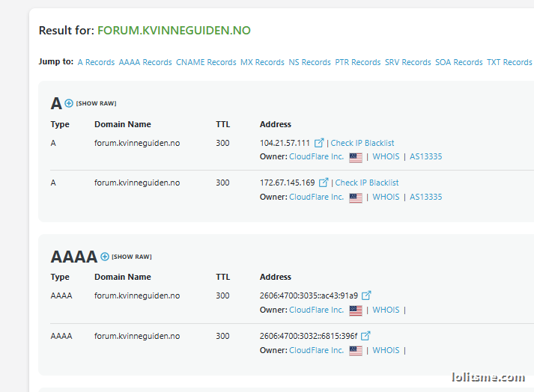Click [SHOW RAW] in the A records section
534x392 pixels.
click(x=96, y=103)
